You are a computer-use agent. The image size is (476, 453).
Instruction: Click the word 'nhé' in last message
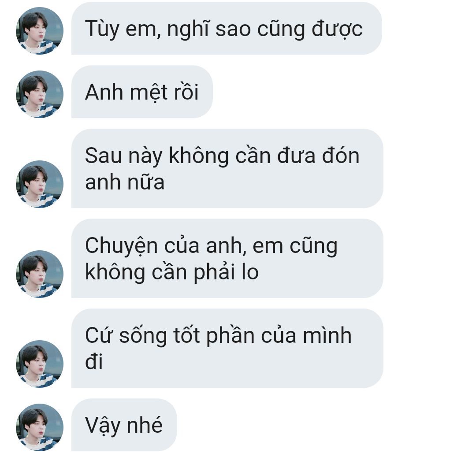click(145, 425)
